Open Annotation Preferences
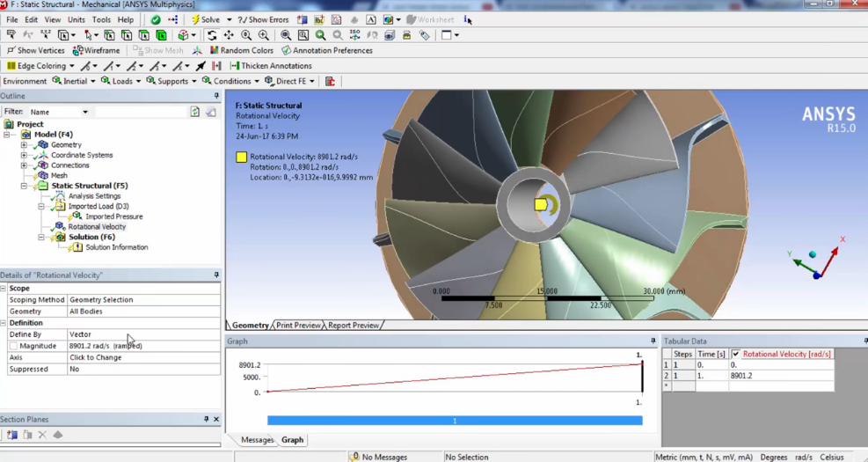The height and width of the screenshot is (462, 868). click(327, 50)
